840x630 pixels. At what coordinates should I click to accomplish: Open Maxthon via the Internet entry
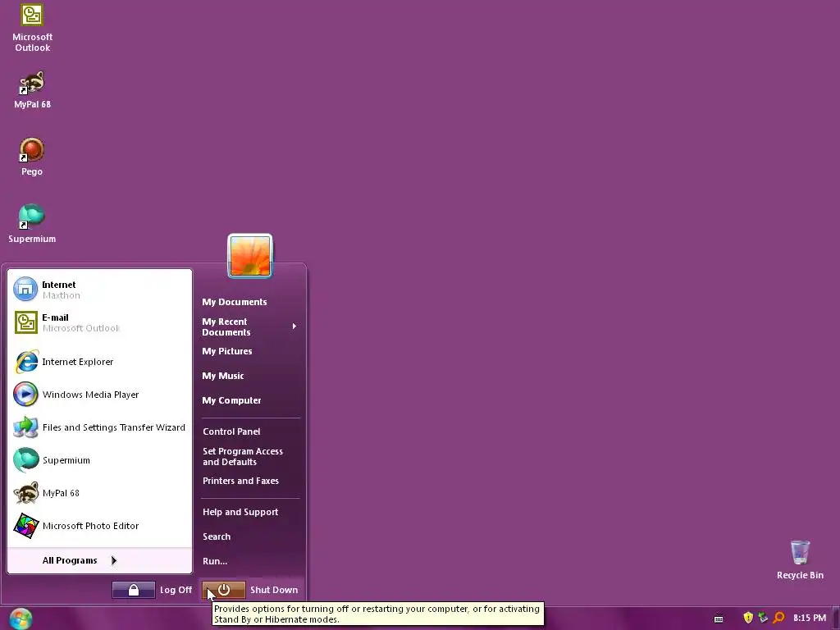[99, 290]
